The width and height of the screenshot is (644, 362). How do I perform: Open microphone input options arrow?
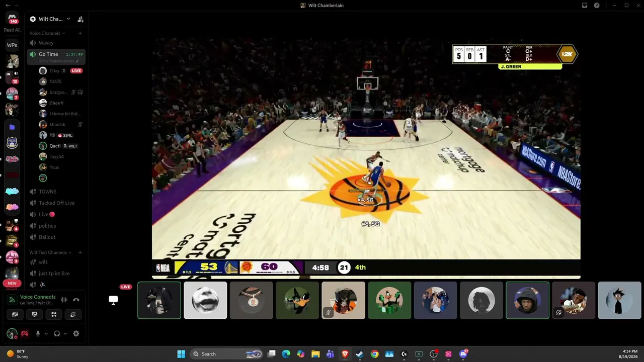46,333
